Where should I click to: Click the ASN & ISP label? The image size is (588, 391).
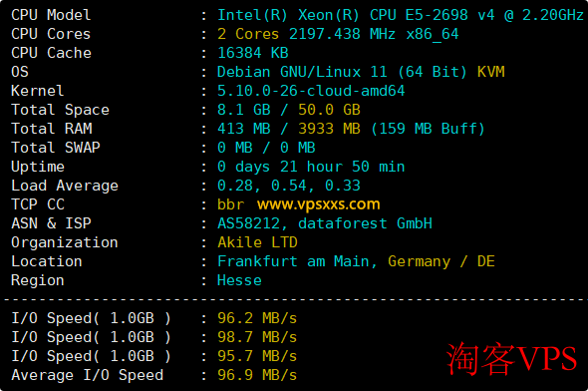coord(51,223)
